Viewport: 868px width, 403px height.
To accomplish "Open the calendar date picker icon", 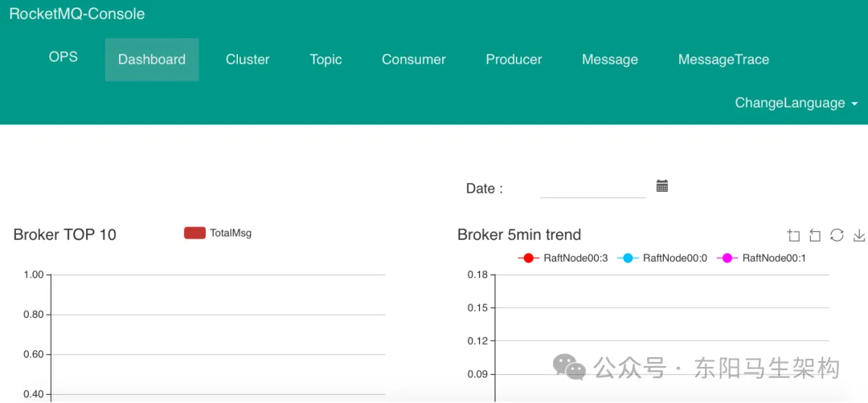I will (662, 186).
